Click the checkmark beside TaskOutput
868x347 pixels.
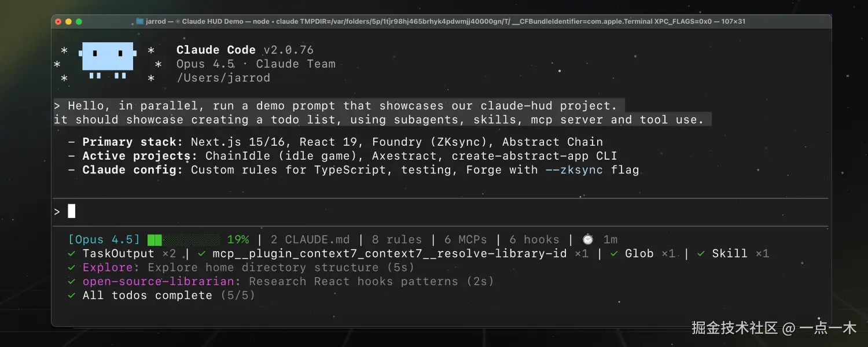[x=72, y=254]
